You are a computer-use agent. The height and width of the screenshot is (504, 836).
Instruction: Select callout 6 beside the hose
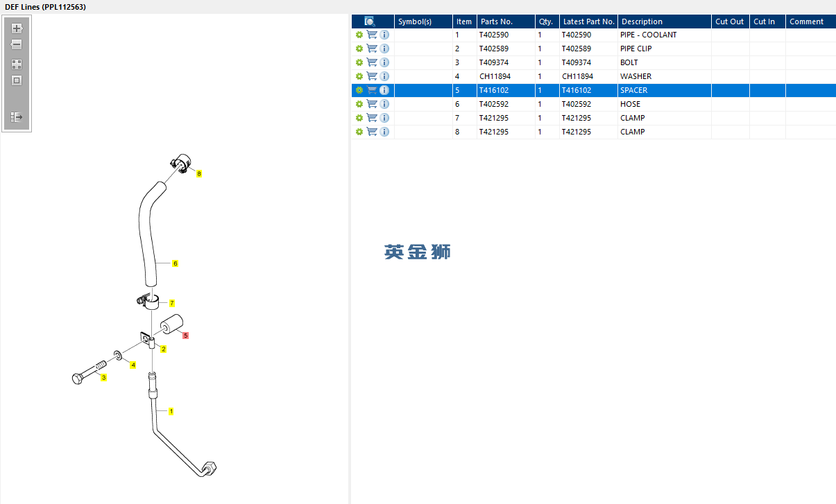click(x=176, y=263)
